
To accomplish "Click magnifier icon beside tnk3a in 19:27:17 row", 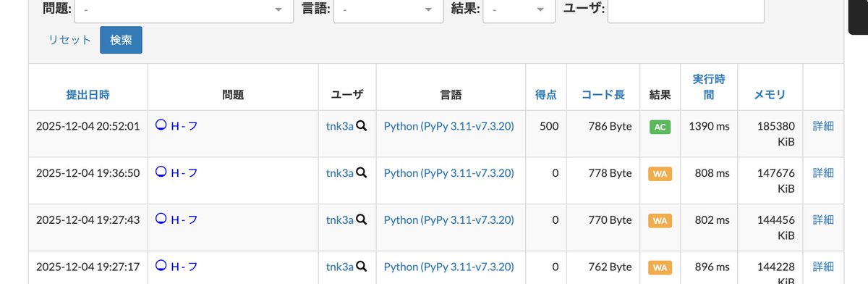I will (x=362, y=267).
